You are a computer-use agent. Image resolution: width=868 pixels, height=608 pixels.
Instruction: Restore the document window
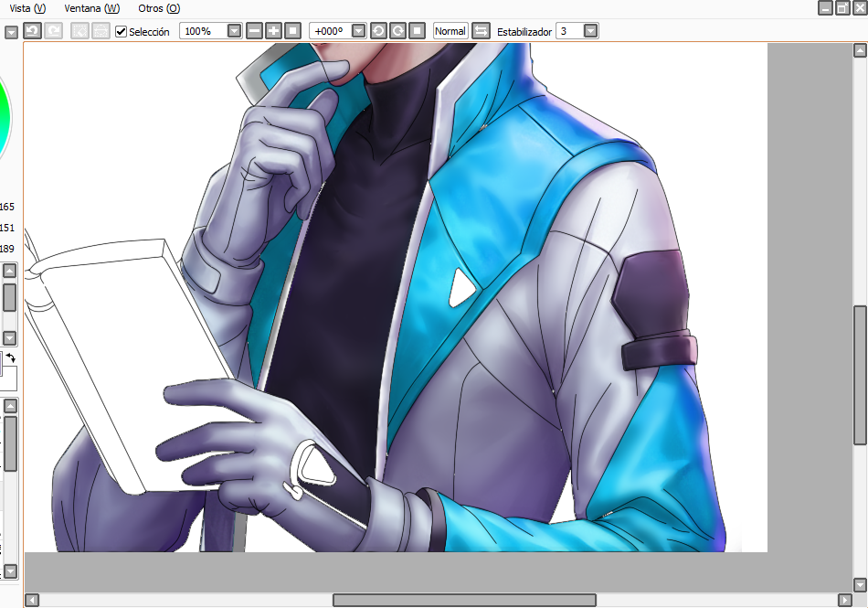click(x=842, y=7)
